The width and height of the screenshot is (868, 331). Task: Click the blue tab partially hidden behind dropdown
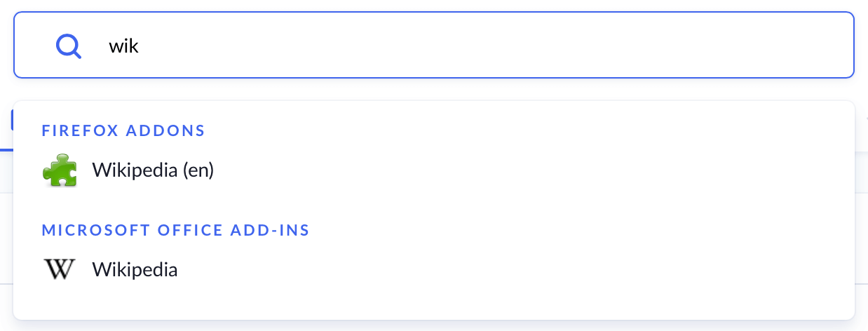coord(12,121)
